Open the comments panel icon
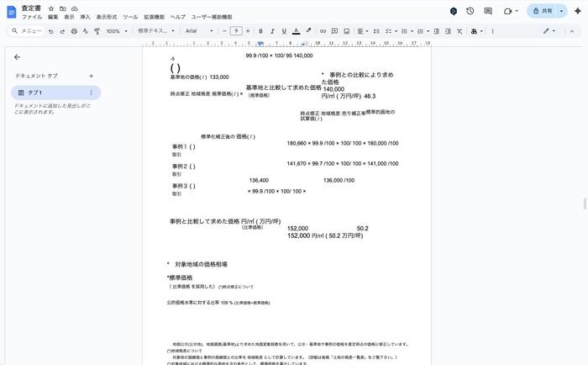Image resolution: width=588 pixels, height=365 pixels. pos(488,11)
